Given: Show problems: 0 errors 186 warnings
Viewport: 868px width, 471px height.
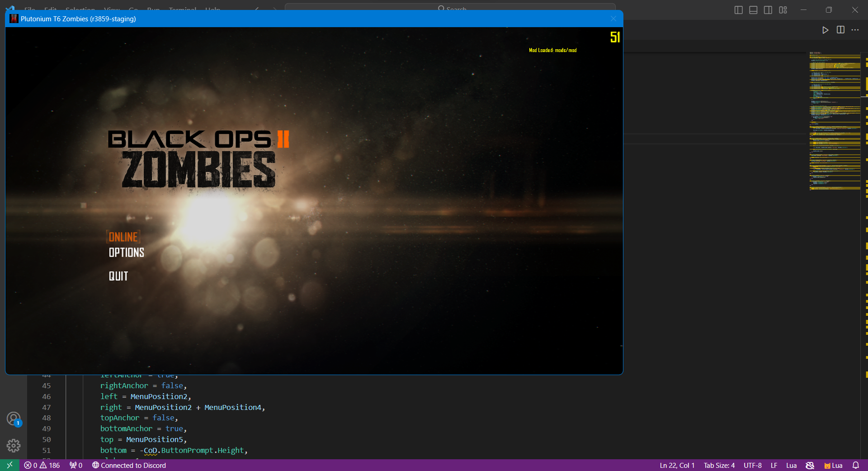Looking at the screenshot, I should tap(42, 465).
